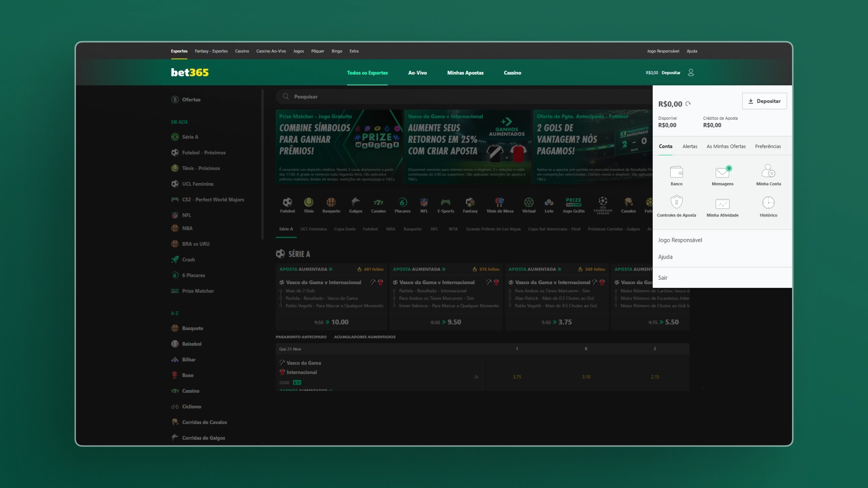Open Mensagens envelope icon
This screenshot has width=868, height=488.
722,172
